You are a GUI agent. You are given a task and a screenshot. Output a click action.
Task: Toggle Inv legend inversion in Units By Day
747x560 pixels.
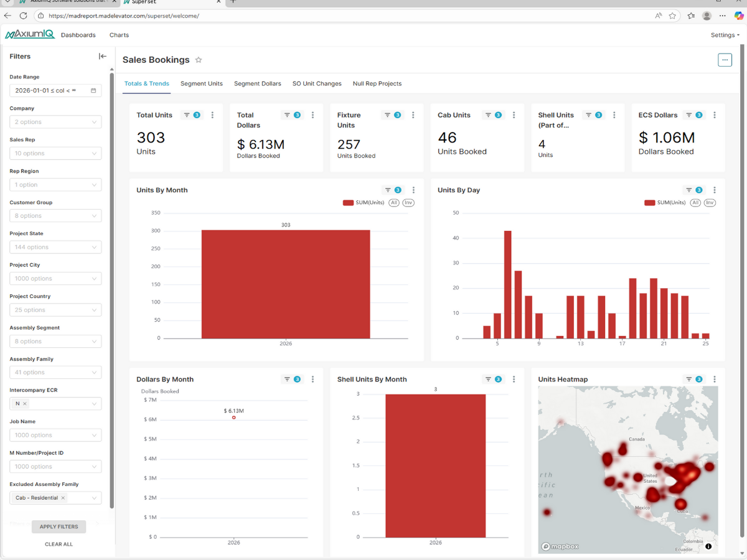point(710,203)
